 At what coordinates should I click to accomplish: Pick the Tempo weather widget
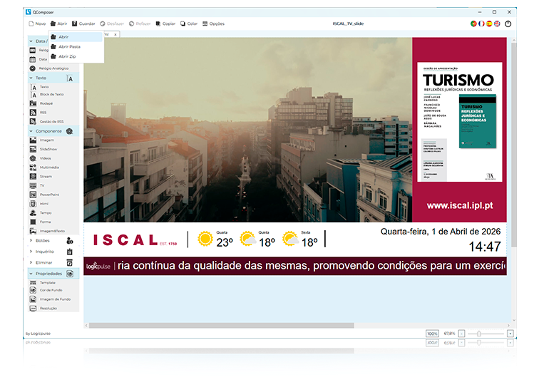44,212
